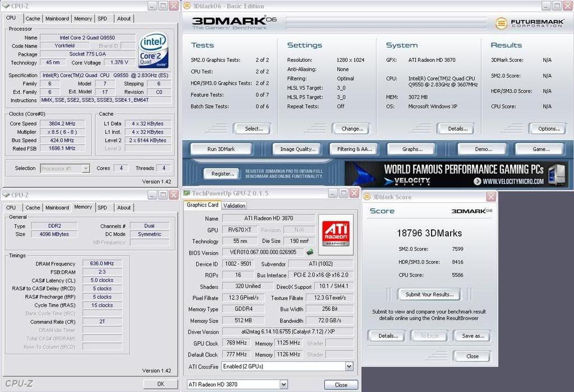Click the ATI Radeon logo in GPU-Z
Screen dimensions: 574x392
click(336, 234)
